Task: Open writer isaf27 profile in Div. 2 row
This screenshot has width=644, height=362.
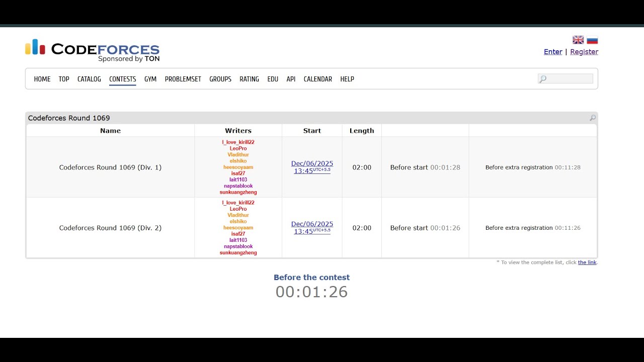Action: pyautogui.click(x=238, y=234)
